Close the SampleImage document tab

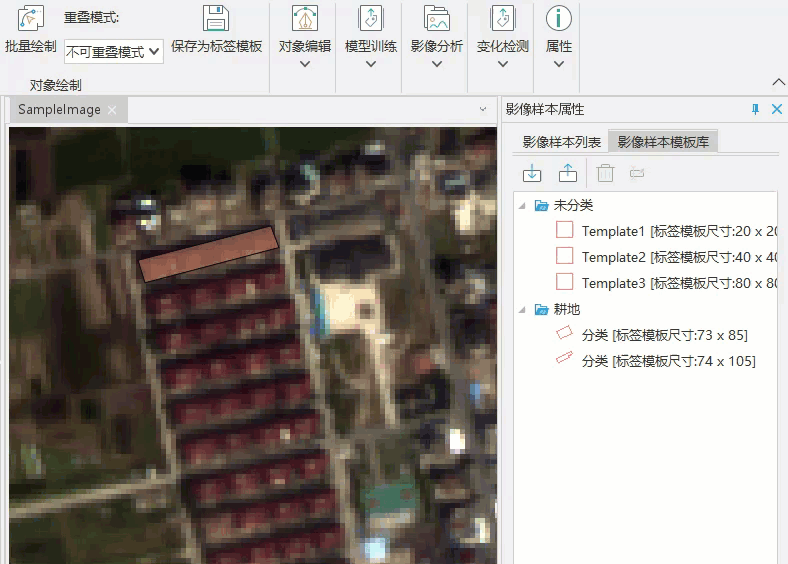coord(112,110)
